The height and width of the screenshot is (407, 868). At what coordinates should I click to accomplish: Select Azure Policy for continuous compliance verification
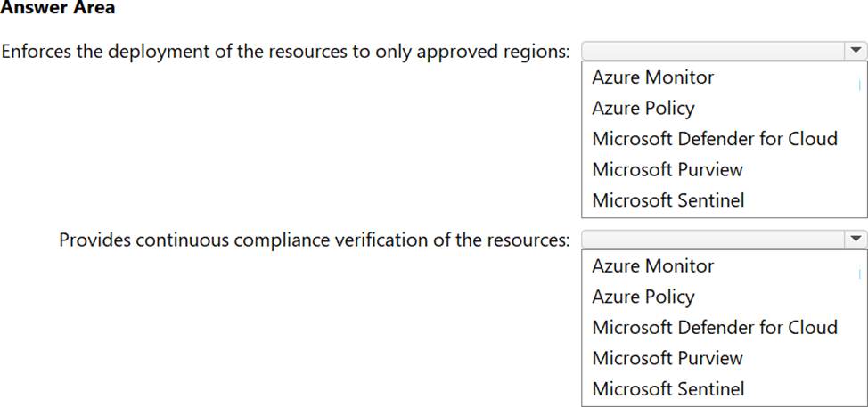click(643, 297)
